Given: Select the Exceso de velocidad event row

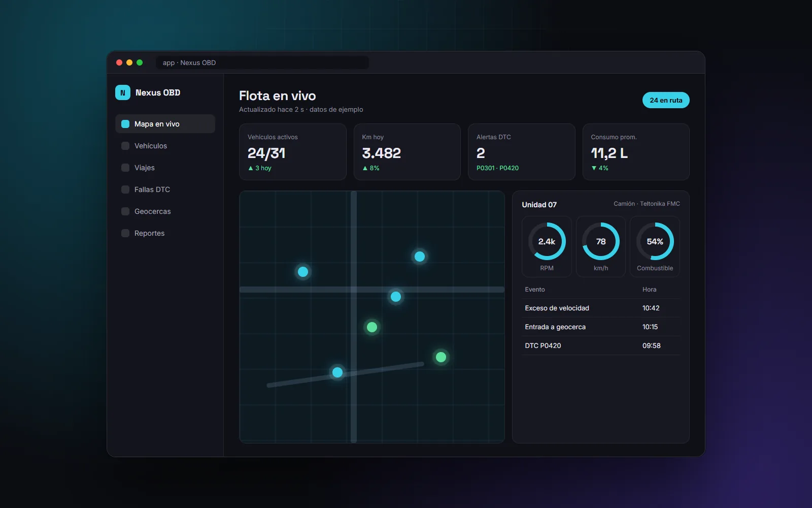Looking at the screenshot, I should click(x=601, y=308).
